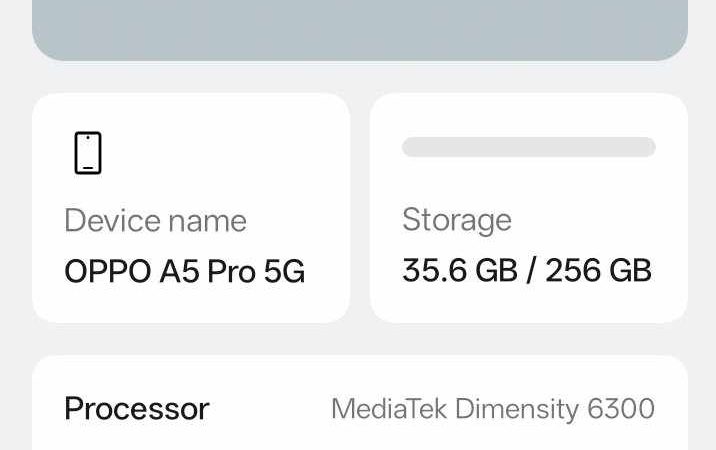Select the OPPO A5 Pro 5G device name

click(x=184, y=271)
